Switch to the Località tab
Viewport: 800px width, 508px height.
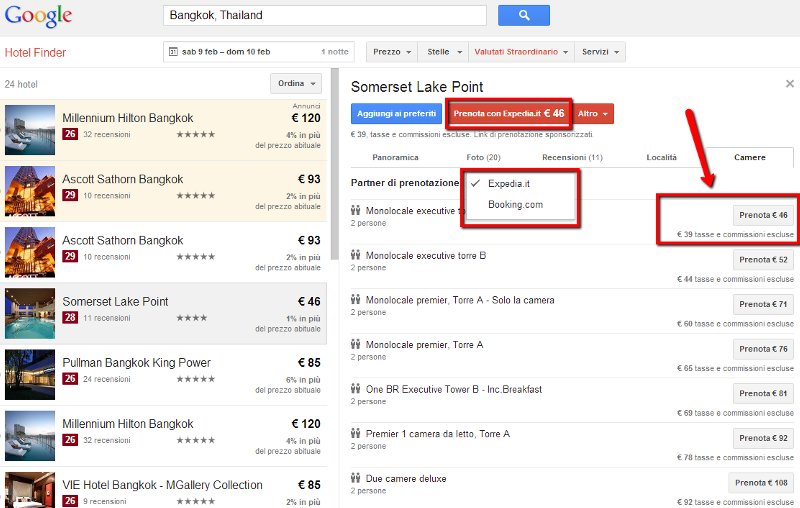[x=661, y=157]
